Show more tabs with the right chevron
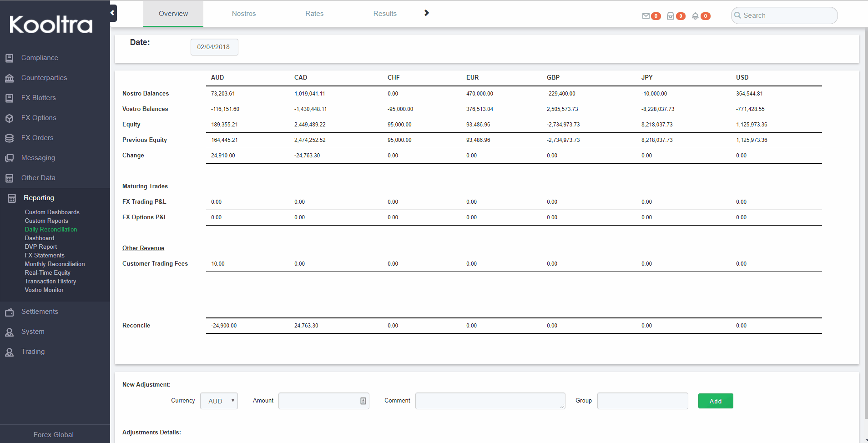The image size is (868, 443). click(x=426, y=13)
